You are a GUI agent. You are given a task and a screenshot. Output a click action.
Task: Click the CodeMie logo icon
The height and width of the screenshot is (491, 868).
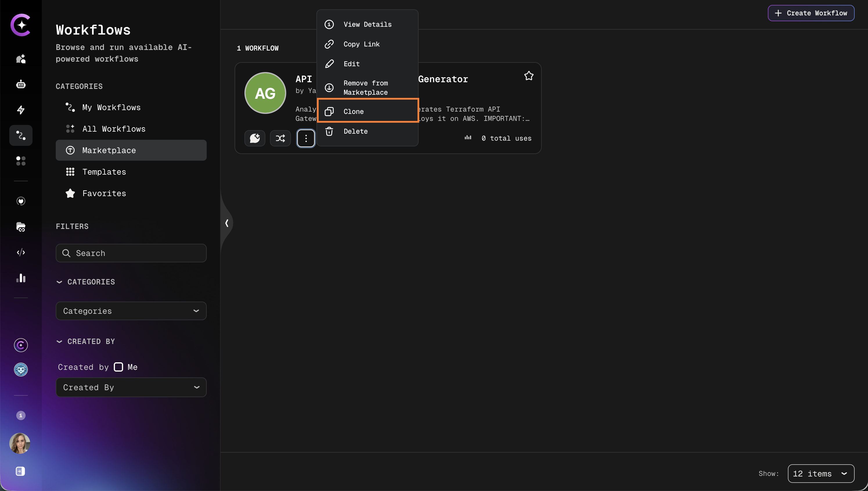click(x=21, y=25)
